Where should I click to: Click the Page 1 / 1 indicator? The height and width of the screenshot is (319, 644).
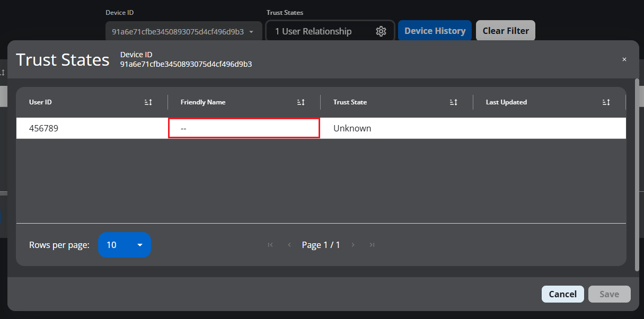pyautogui.click(x=321, y=245)
